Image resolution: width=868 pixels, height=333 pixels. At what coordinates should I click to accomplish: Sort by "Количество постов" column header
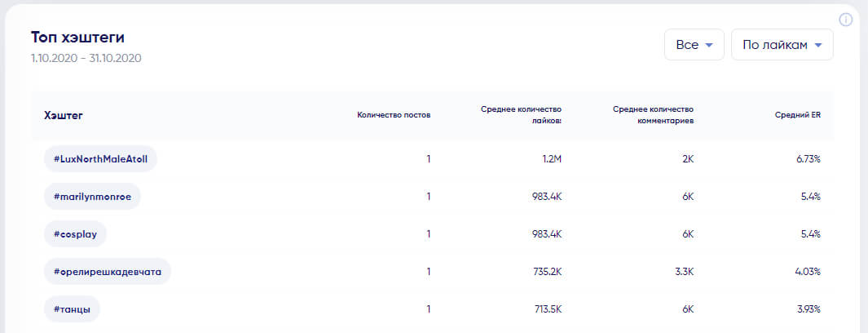(x=394, y=115)
